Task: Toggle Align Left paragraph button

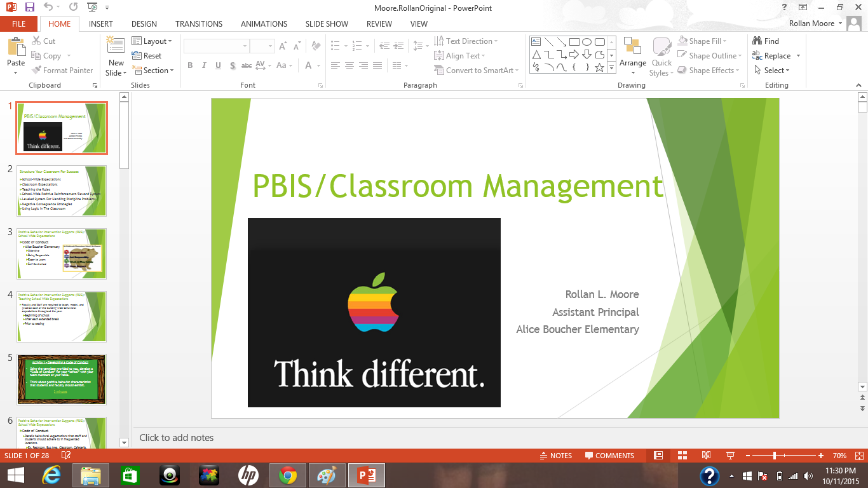Action: [x=336, y=65]
